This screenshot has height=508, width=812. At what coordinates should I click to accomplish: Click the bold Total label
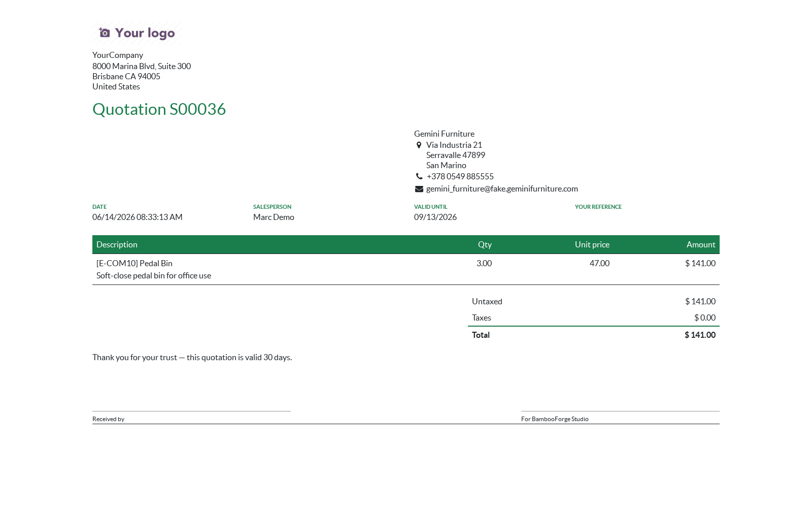point(481,335)
